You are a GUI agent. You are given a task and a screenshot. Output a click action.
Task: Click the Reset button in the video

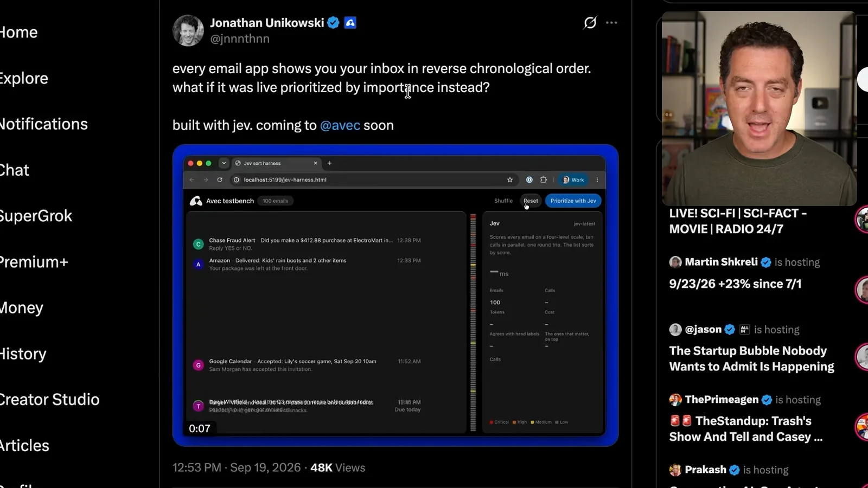(531, 201)
